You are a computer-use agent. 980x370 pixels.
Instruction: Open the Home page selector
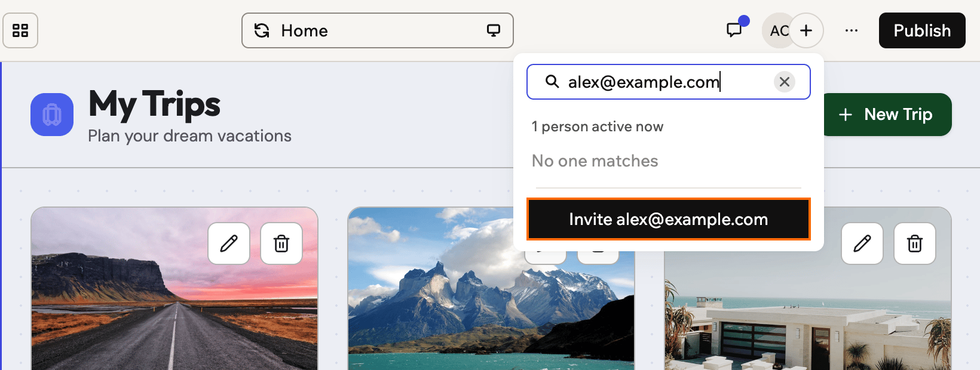[378, 30]
